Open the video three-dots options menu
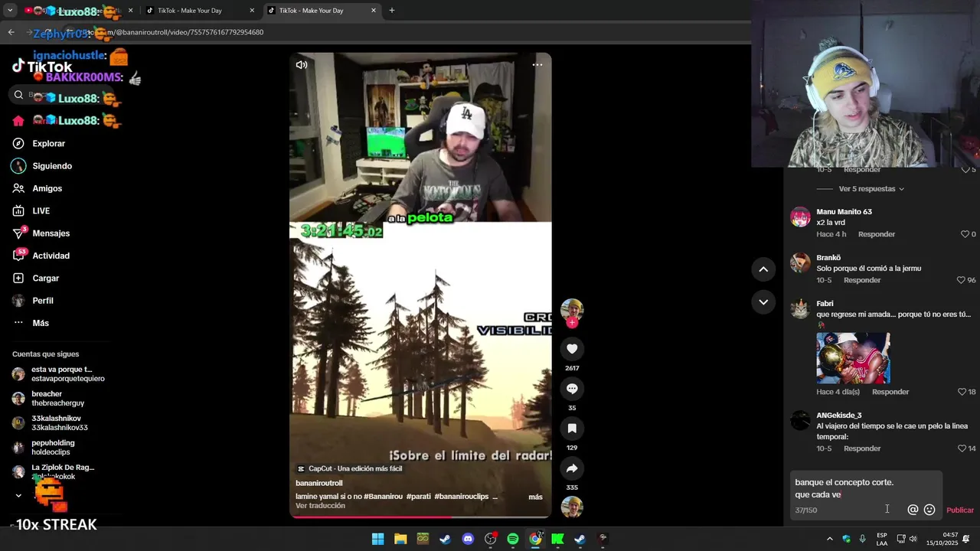This screenshot has width=980, height=551. pyautogui.click(x=537, y=65)
